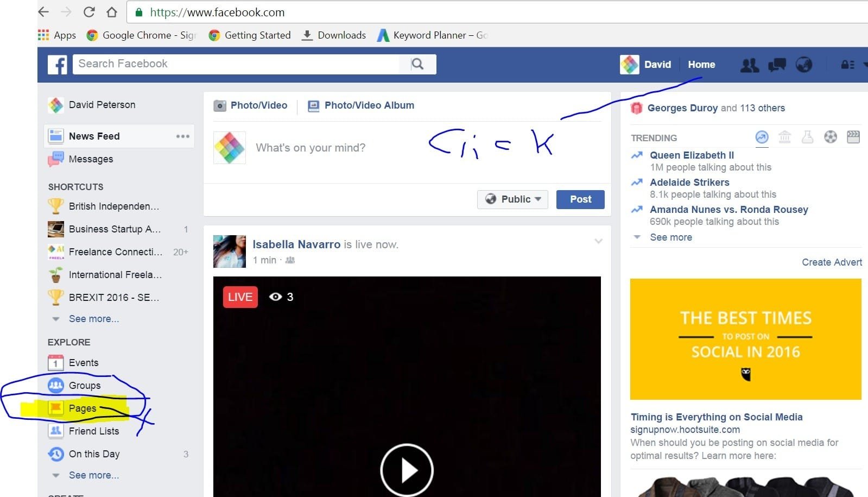
Task: Select entertainment trending category icon
Action: pos(853,137)
